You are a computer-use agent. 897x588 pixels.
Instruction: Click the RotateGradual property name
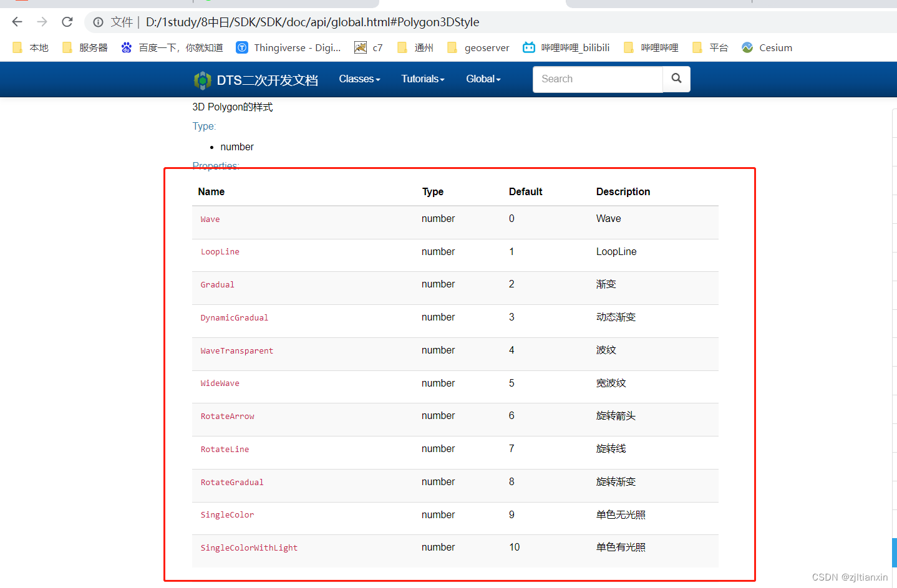(232, 483)
